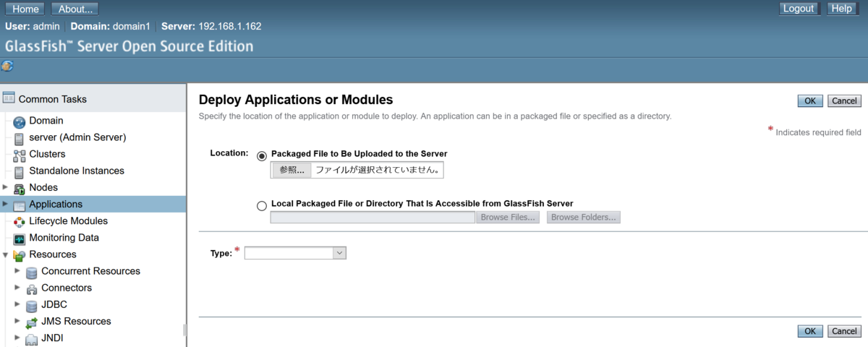
Task: Click the bottom OK button
Action: (810, 331)
